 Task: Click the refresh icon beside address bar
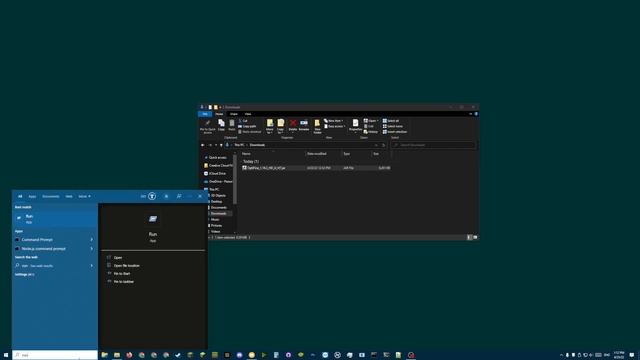[x=383, y=145]
